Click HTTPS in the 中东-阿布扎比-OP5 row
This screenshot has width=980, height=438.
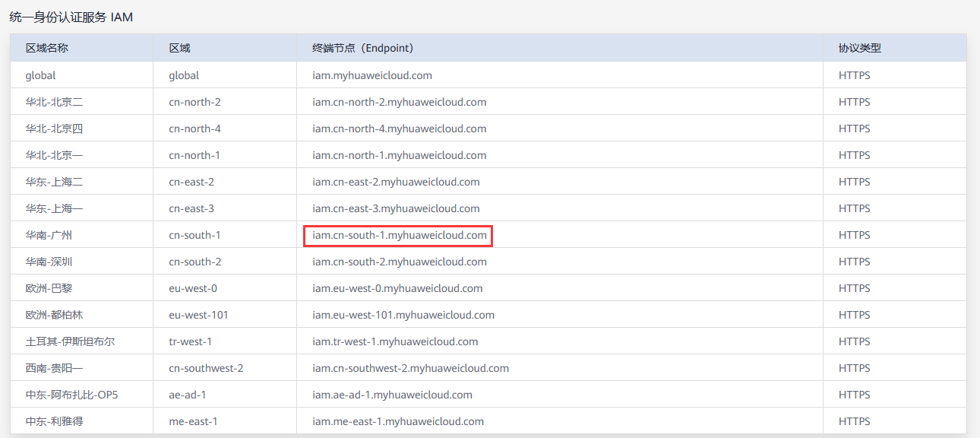(855, 395)
